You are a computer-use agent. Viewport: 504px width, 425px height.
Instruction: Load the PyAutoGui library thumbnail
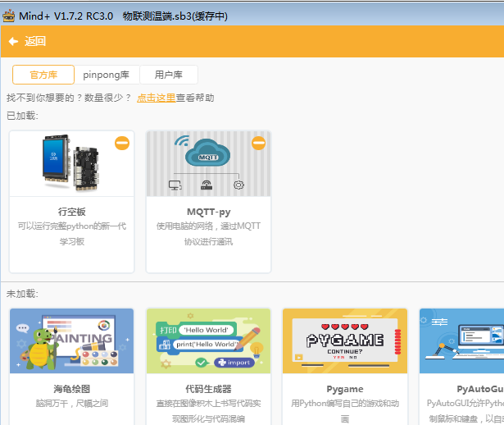[462, 340]
